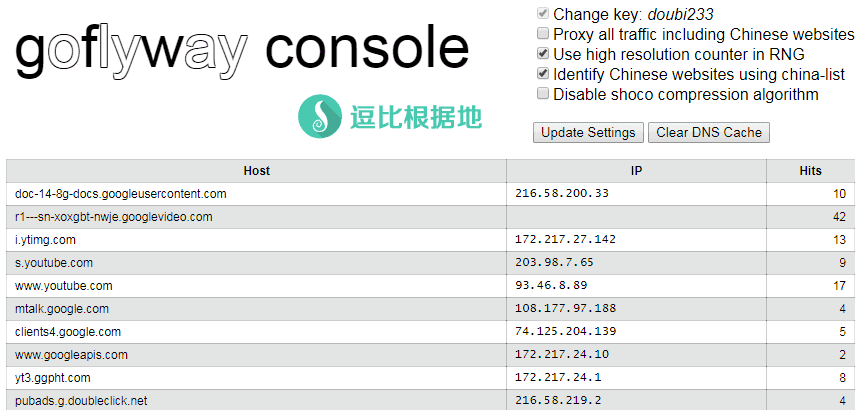Click IP address 216.58.200.33

pos(561,194)
